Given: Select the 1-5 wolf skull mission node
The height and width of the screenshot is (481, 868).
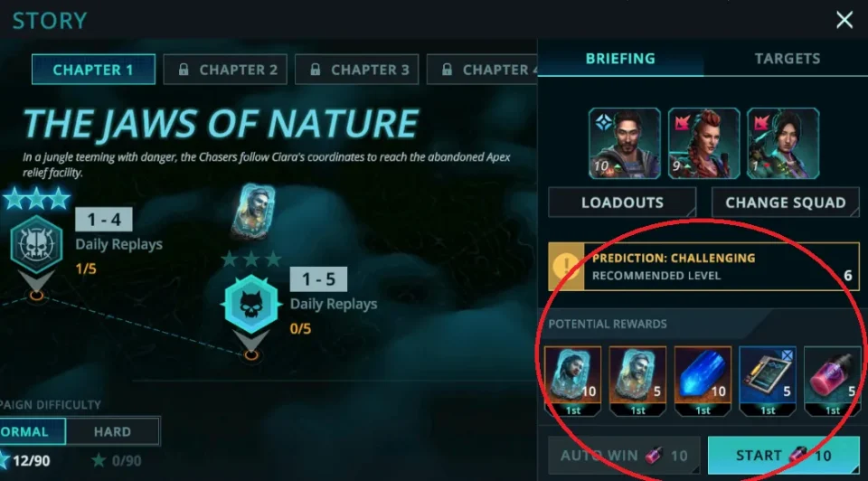Looking at the screenshot, I should point(251,305).
